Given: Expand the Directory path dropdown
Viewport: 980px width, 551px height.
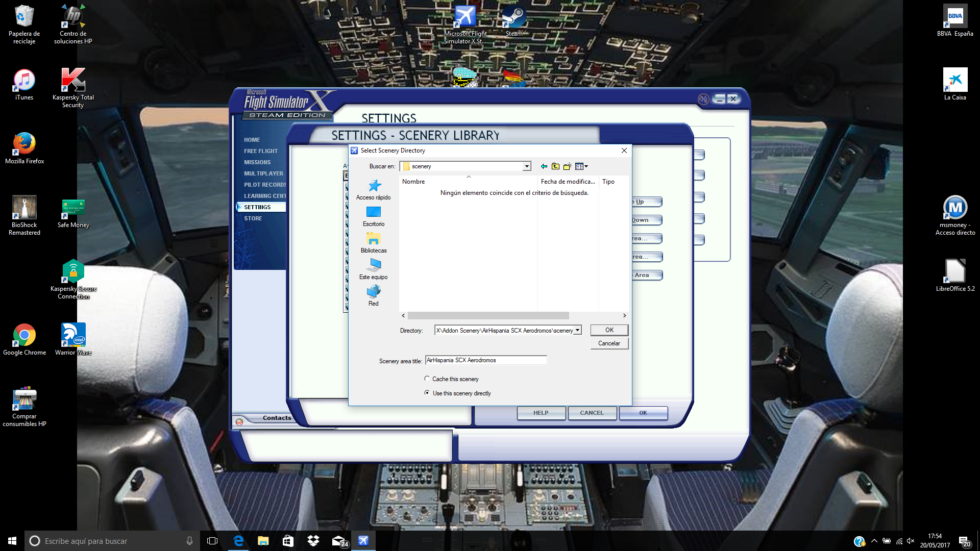Looking at the screenshot, I should click(577, 330).
